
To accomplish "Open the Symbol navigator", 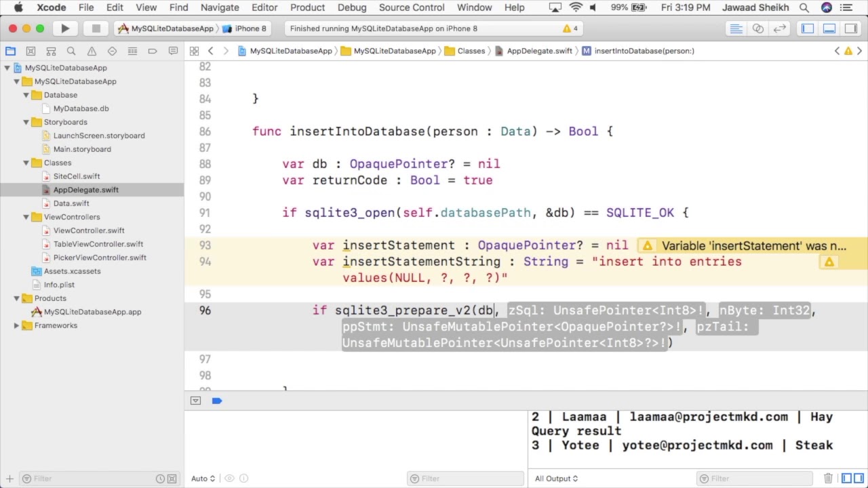I will pos(51,51).
